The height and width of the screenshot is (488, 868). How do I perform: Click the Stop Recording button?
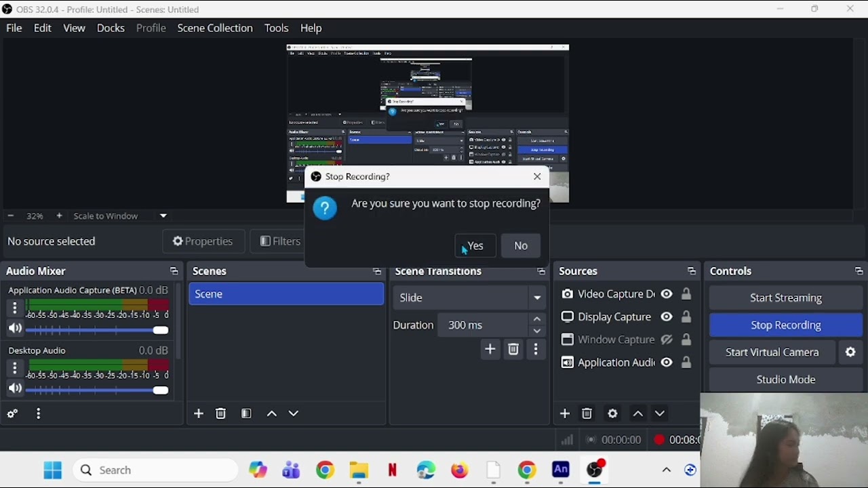(786, 325)
